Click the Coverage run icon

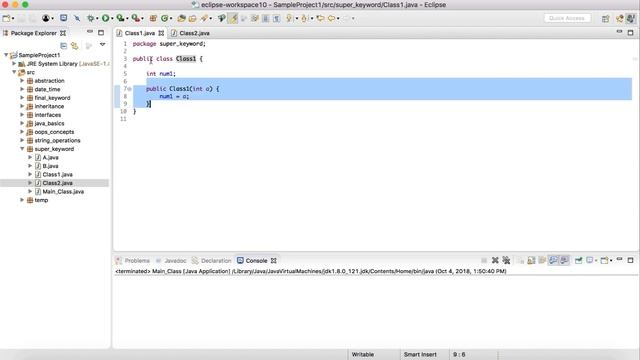[x=120, y=18]
